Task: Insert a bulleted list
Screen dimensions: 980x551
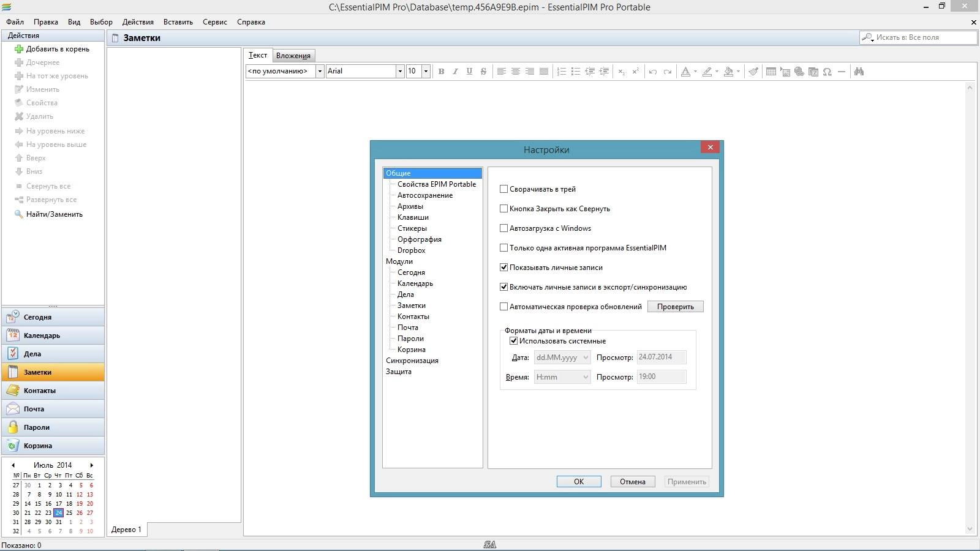Action: point(575,72)
